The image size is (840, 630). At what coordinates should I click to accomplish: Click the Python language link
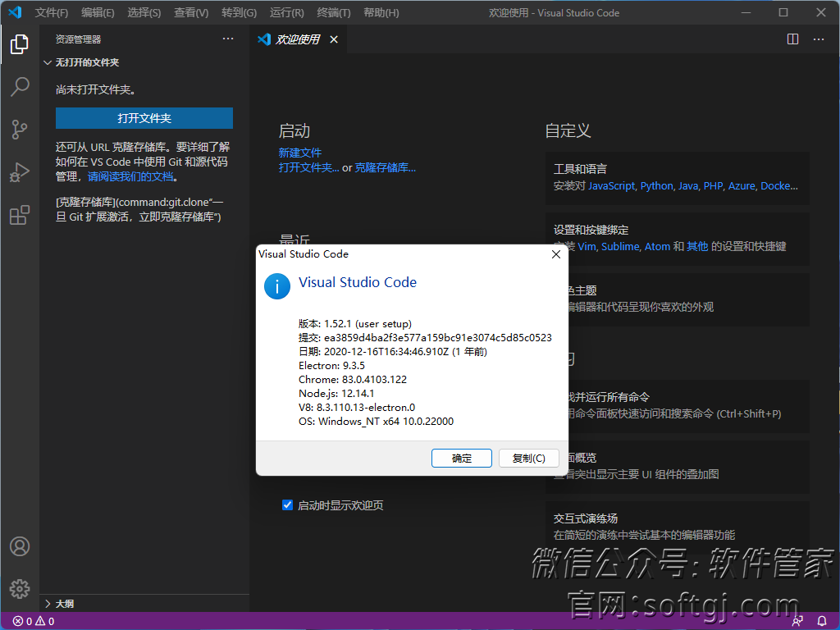pyautogui.click(x=657, y=186)
